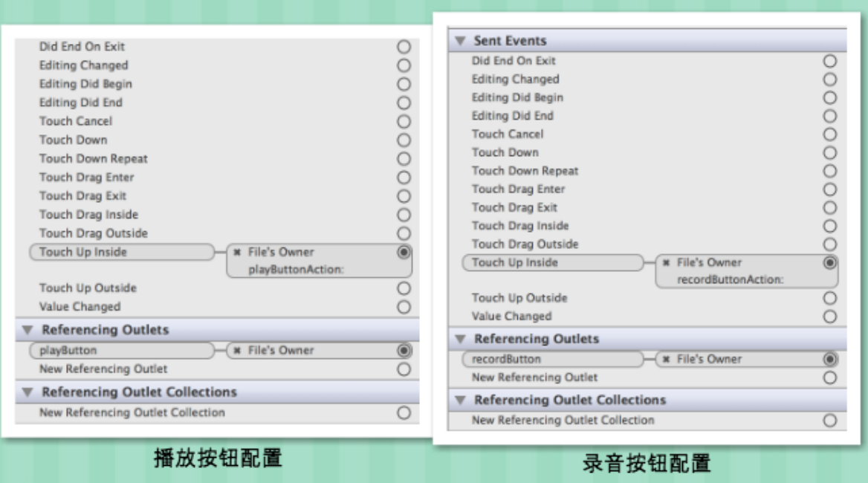Click Touch Down Repeat circle in left panel
Viewport: 868px width, 483px height.
click(x=404, y=159)
